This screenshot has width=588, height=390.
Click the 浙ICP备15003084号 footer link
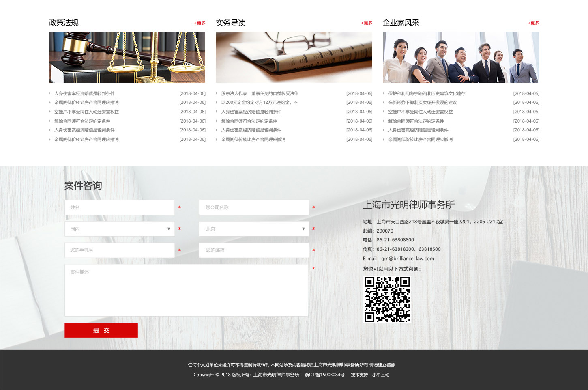point(324,375)
